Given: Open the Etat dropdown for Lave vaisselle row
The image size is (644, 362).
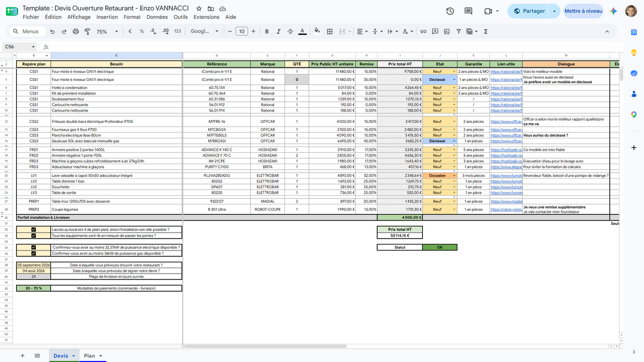Looking at the screenshot, I should [455, 175].
